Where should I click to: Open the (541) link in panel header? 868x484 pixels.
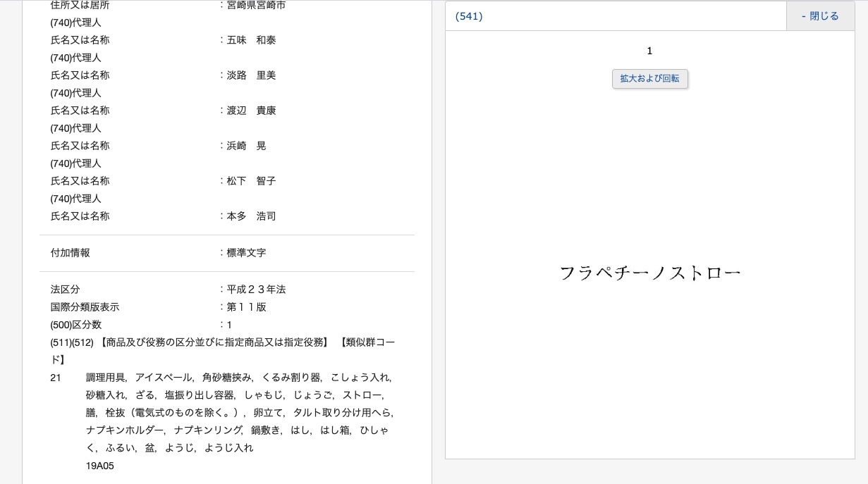click(x=469, y=16)
